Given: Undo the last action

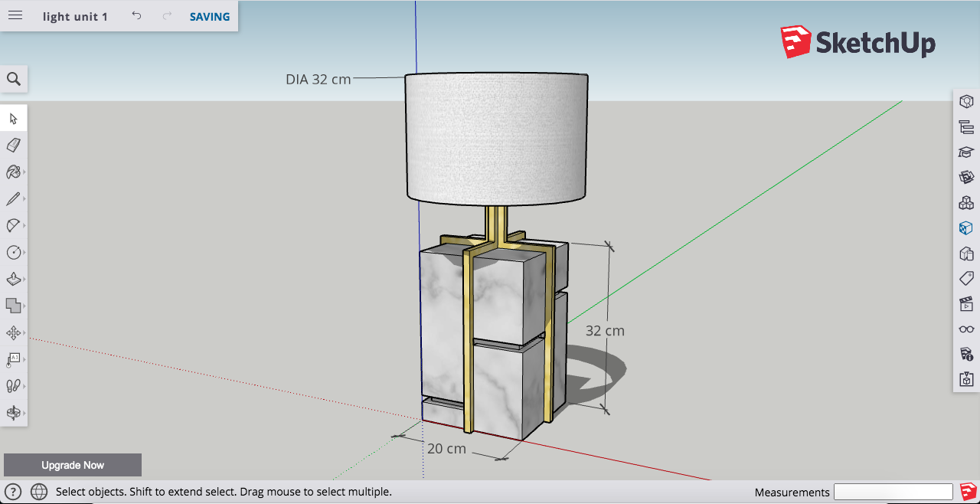Looking at the screenshot, I should 136,16.
